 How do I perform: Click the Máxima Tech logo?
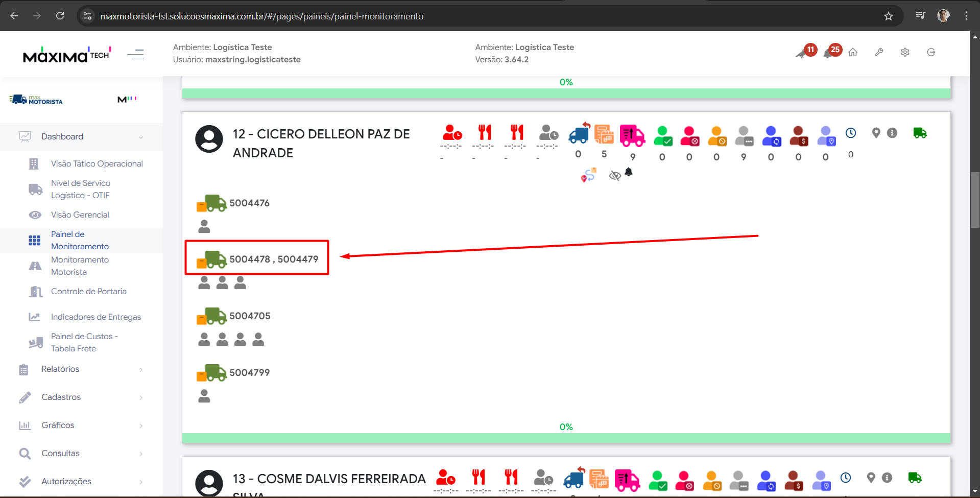(67, 54)
